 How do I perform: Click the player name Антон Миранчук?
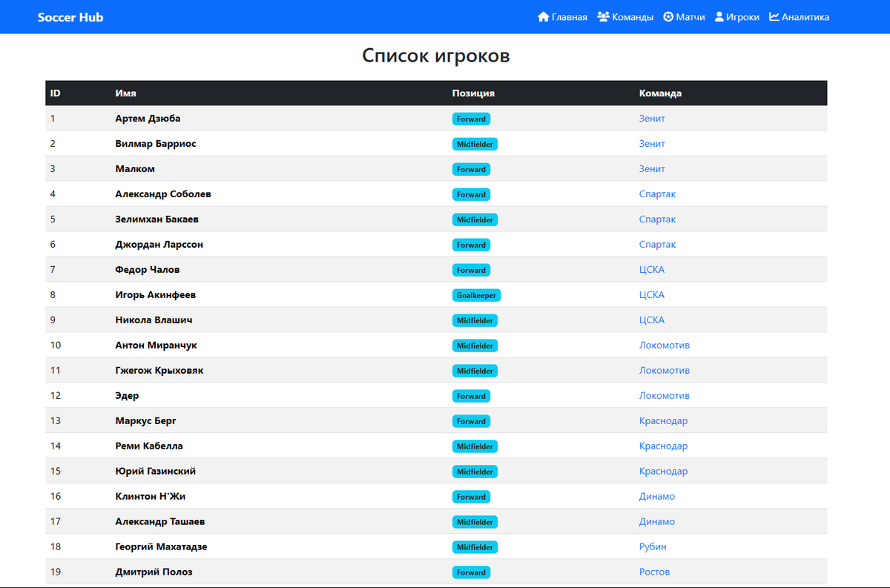156,346
